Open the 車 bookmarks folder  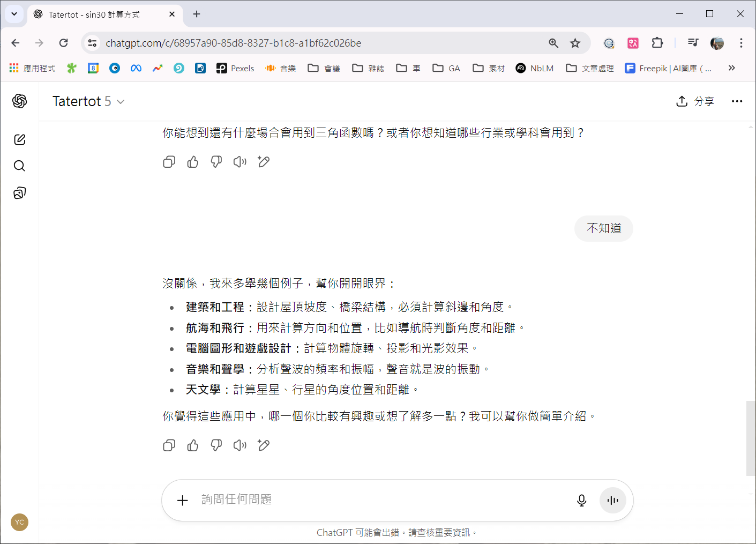pyautogui.click(x=408, y=68)
